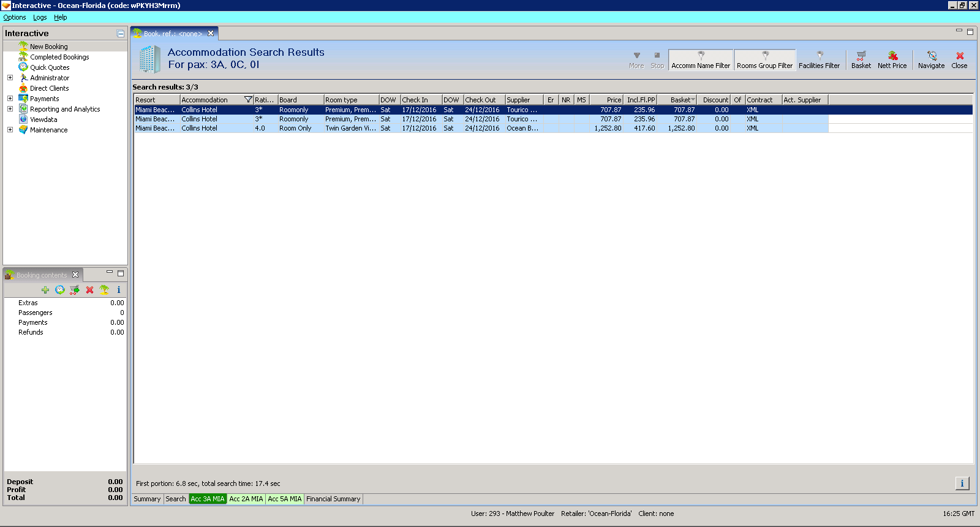
Task: Click the blue info icon in Booking contents
Action: [x=119, y=290]
